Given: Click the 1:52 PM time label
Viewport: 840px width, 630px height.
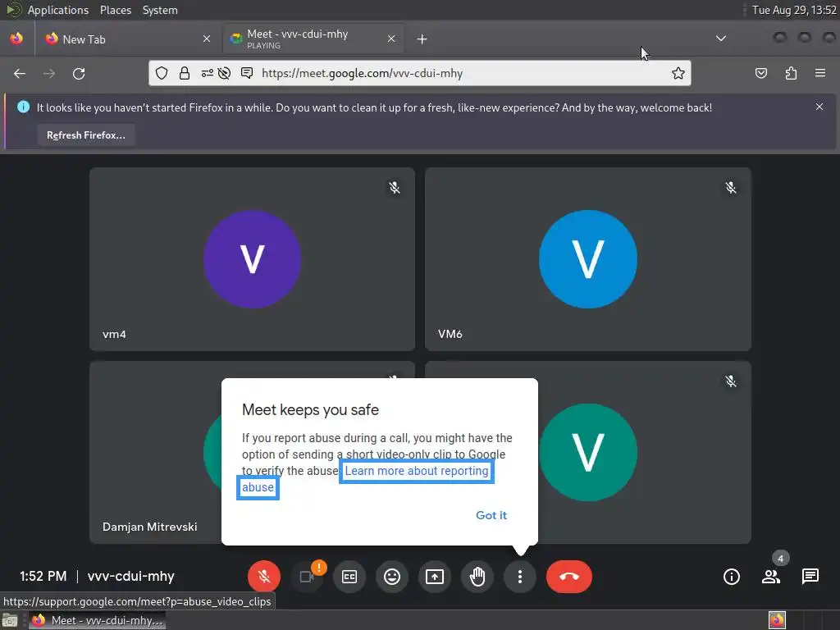Looking at the screenshot, I should coord(43,577).
